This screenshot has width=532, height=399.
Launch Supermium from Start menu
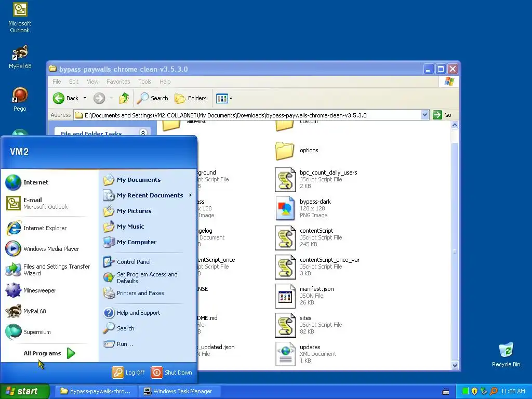[x=28, y=332]
